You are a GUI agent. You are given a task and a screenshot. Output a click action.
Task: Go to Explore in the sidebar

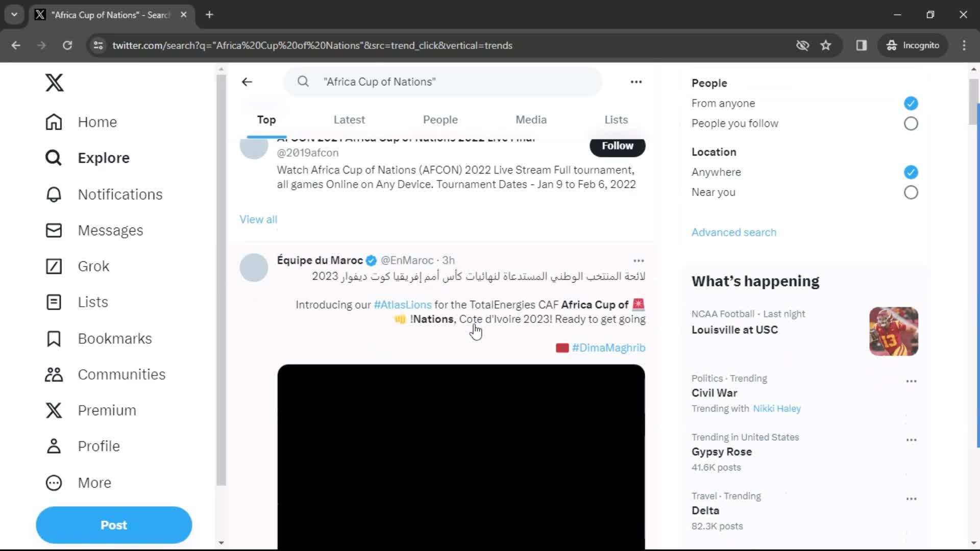pyautogui.click(x=87, y=158)
